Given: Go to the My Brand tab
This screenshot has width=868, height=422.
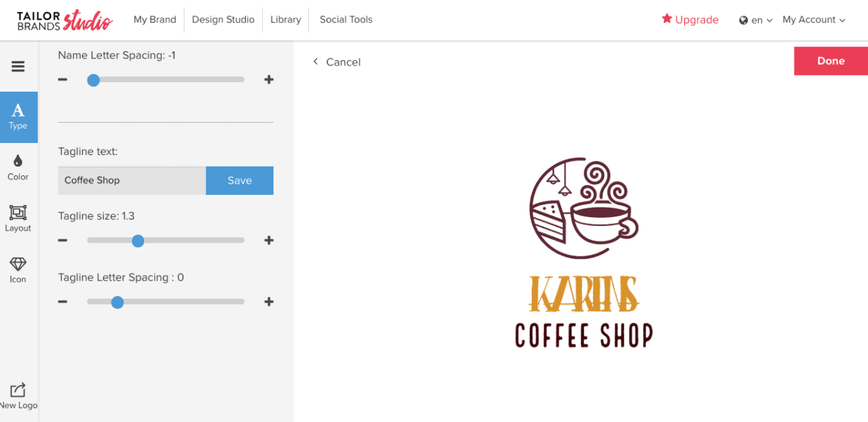Looking at the screenshot, I should point(155,20).
